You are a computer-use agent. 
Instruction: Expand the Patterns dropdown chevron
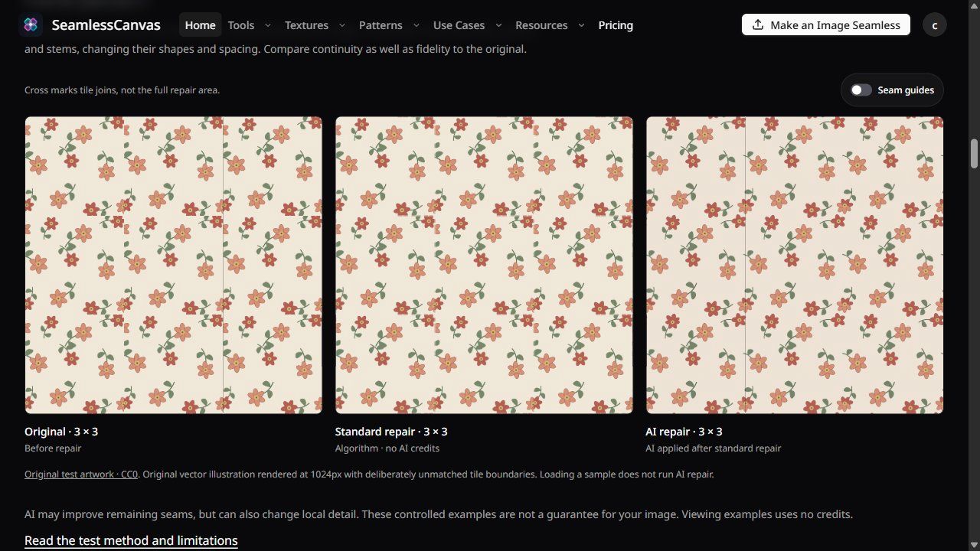coord(416,24)
